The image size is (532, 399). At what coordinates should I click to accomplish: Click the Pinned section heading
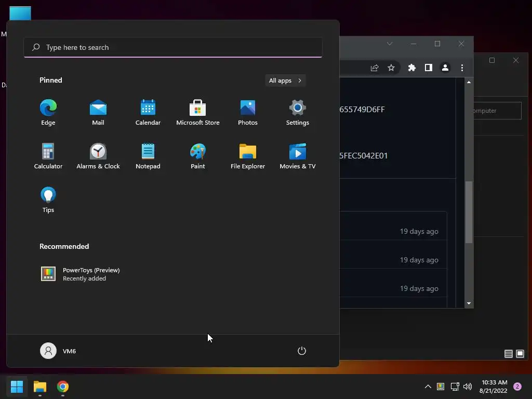coord(50,80)
